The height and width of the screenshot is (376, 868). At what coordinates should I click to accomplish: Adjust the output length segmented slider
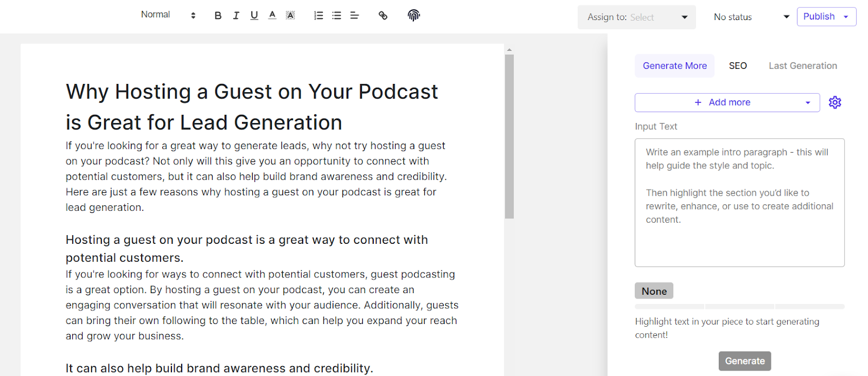click(x=739, y=307)
